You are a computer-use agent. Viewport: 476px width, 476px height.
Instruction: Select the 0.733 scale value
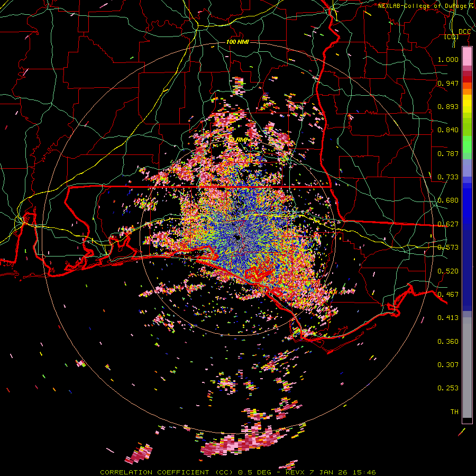point(448,177)
